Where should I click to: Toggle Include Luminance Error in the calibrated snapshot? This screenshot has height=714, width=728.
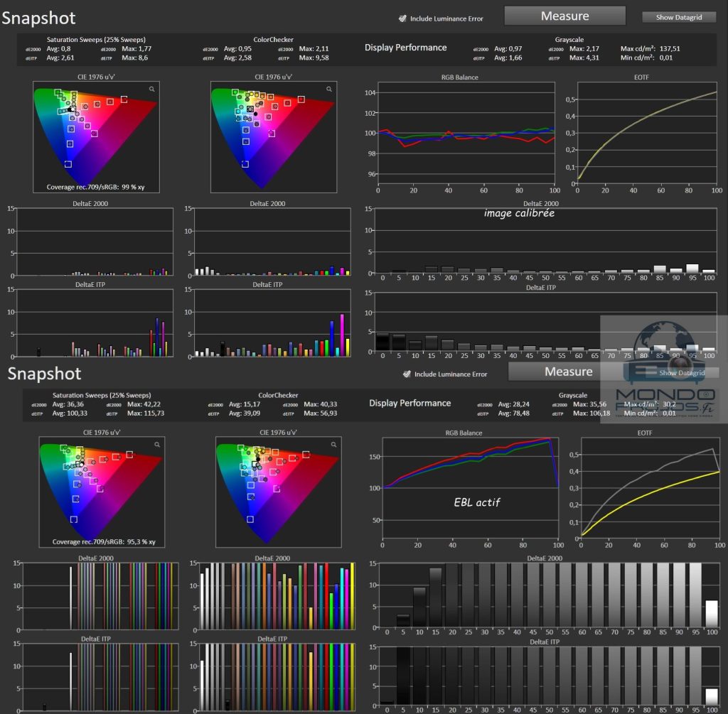[403, 18]
